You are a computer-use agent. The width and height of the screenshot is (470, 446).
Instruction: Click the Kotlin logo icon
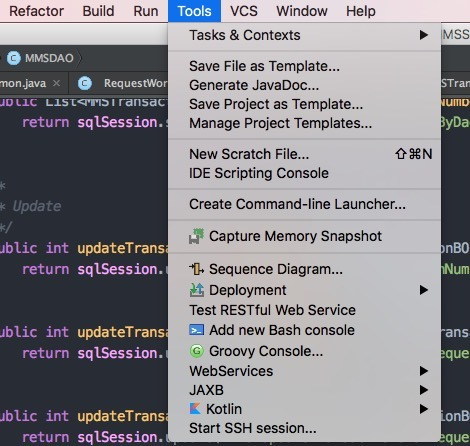[x=195, y=409]
